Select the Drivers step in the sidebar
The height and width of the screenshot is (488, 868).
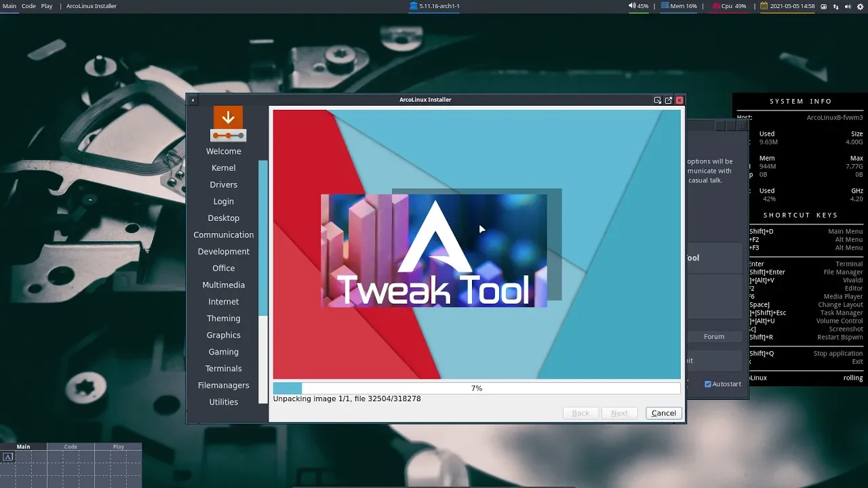[x=224, y=184]
